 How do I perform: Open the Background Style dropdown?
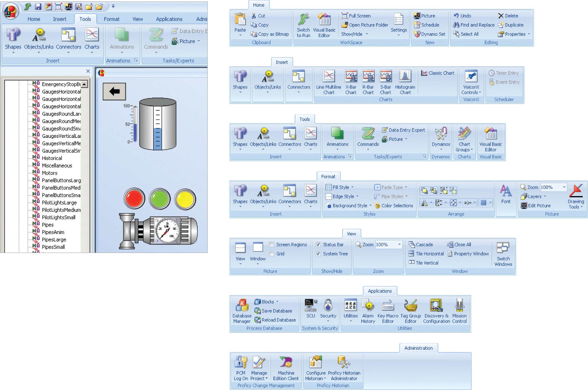tap(349, 205)
